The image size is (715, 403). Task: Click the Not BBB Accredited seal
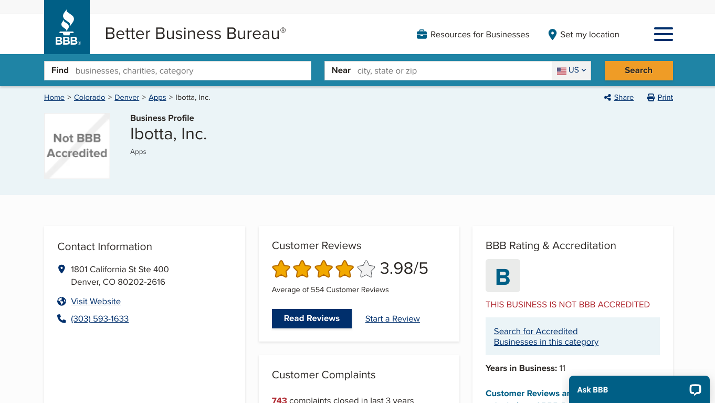77,146
